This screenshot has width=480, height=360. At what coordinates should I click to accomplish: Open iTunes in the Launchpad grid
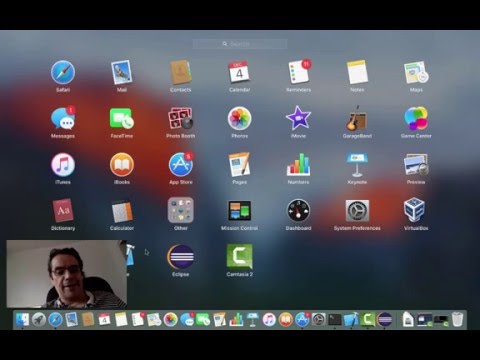[x=63, y=165]
